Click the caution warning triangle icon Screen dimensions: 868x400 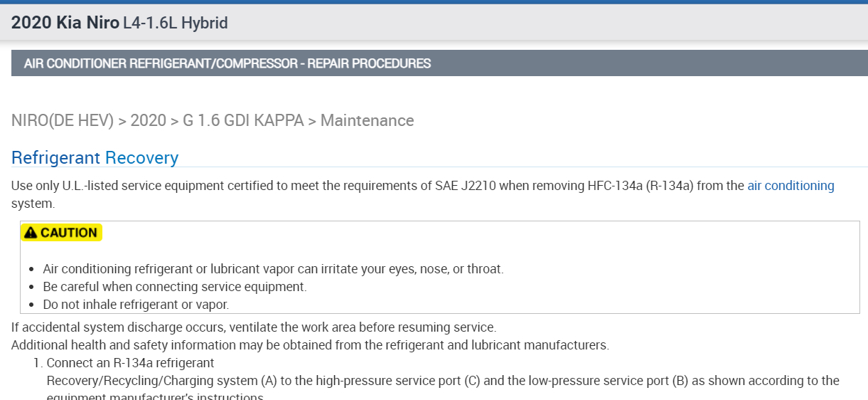(x=31, y=233)
